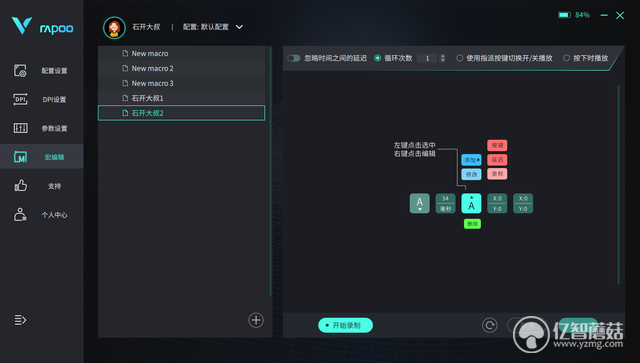The image size is (640, 363).
Task: Select the 宏编辑 macro editor tab
Action: 42,157
